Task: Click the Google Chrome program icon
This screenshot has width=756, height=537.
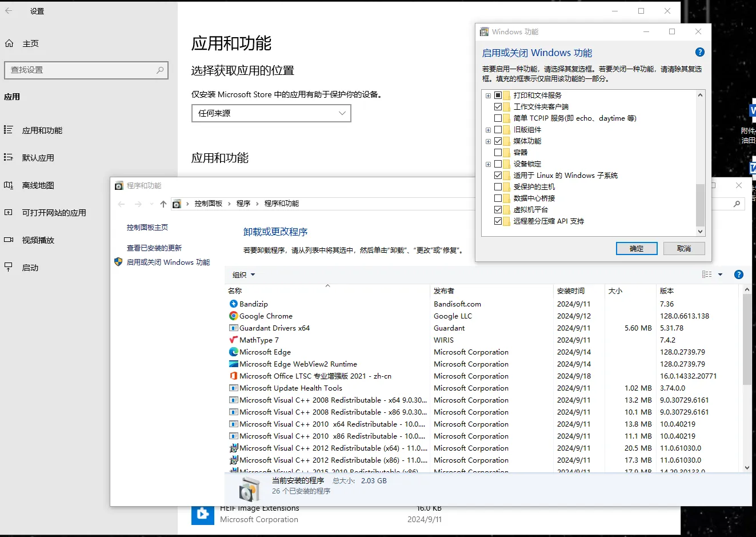Action: [x=233, y=316]
